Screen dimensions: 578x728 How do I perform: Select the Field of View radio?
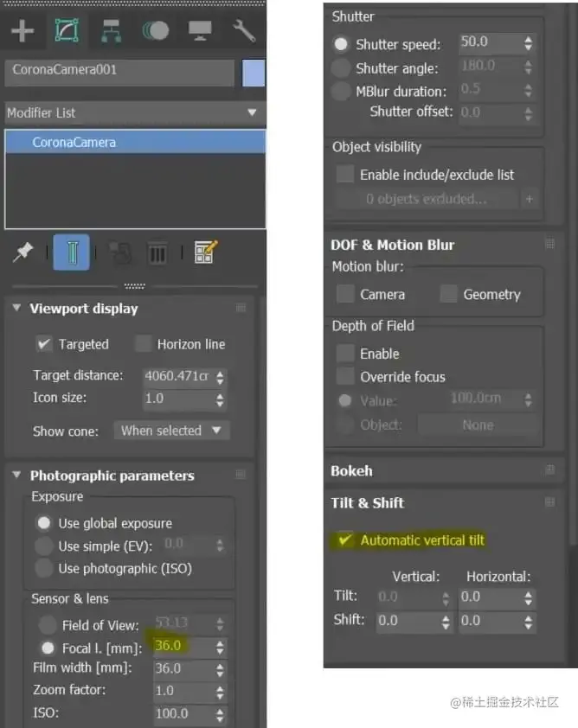pyautogui.click(x=48, y=625)
